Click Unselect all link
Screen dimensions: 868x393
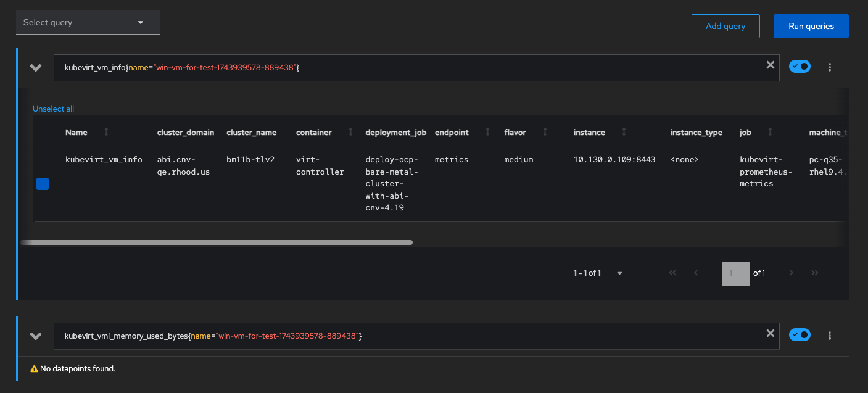[53, 109]
